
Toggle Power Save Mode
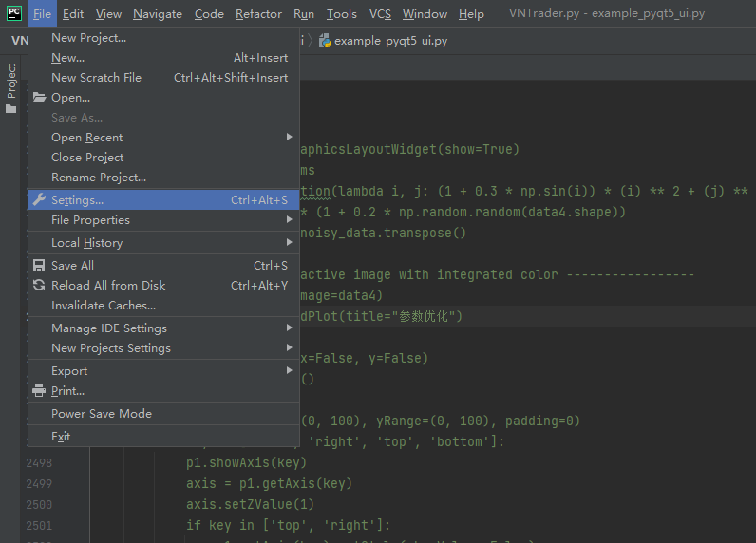102,414
